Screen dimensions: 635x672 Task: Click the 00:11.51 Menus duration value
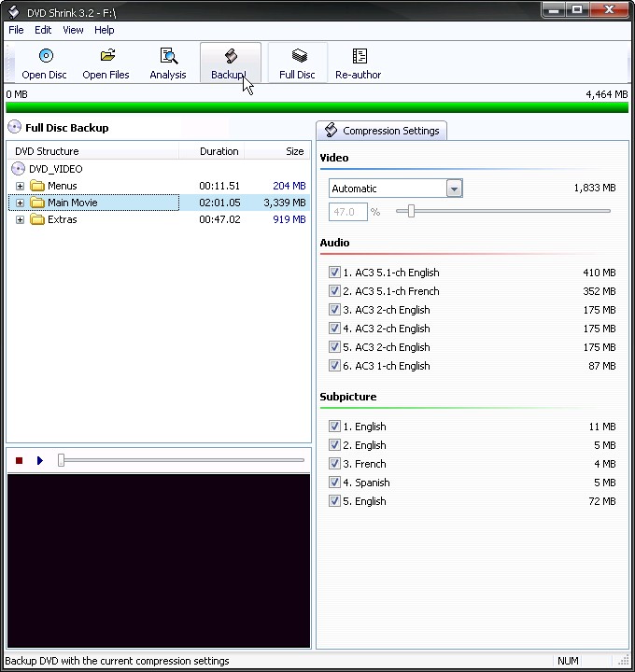pyautogui.click(x=219, y=186)
